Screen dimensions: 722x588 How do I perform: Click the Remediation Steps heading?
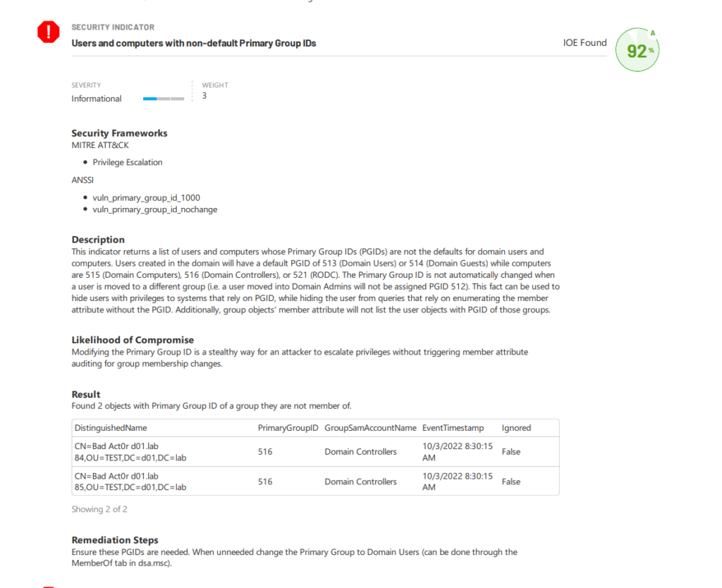tap(115, 539)
